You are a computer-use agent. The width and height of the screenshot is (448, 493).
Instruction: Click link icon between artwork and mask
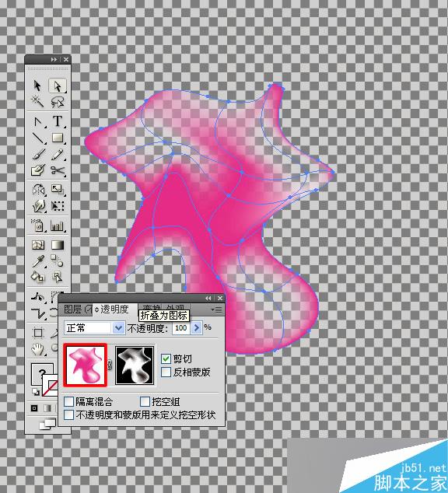[110, 365]
